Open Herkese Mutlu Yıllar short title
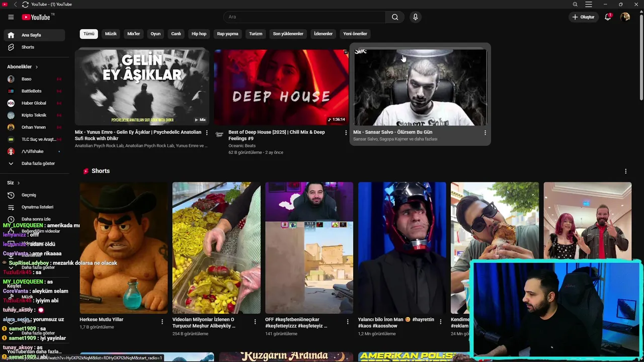The width and height of the screenshot is (644, 362). point(101,319)
